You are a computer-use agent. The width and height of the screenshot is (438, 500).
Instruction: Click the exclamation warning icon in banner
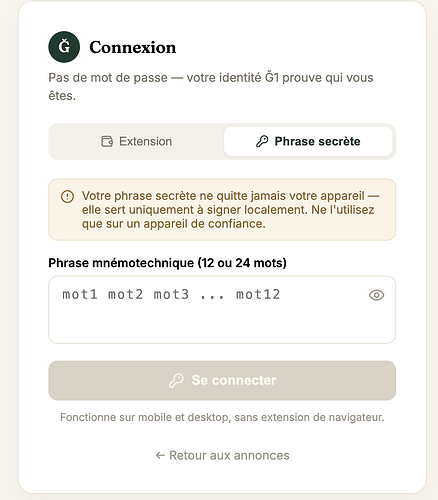coord(67,196)
